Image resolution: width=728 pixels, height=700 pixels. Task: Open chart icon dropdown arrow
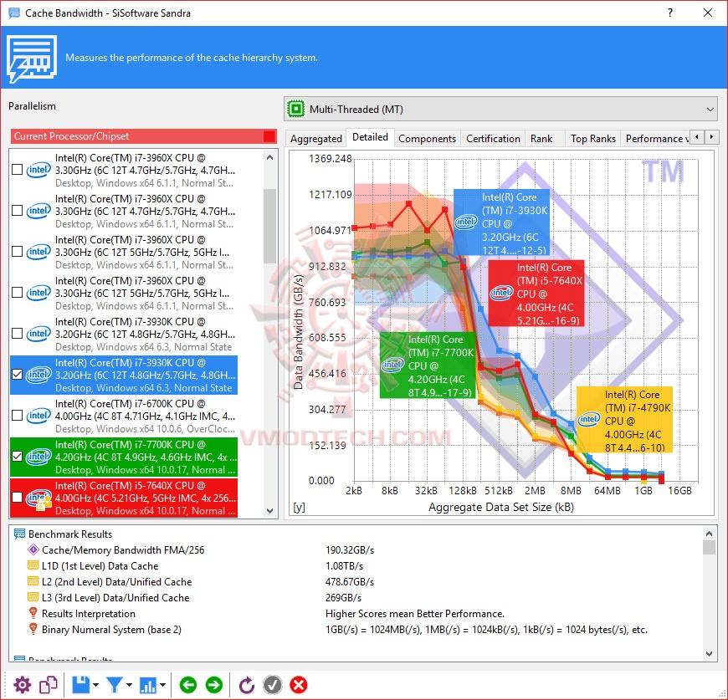point(162,685)
